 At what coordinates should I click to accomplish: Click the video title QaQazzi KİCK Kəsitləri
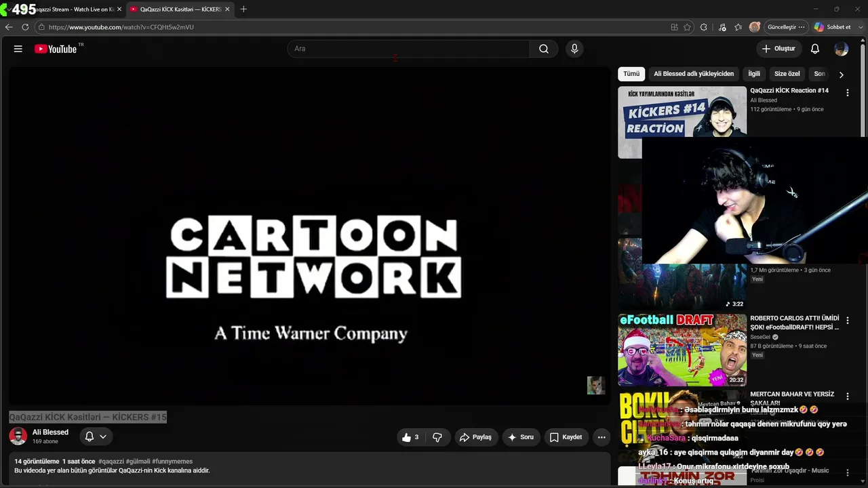88,417
